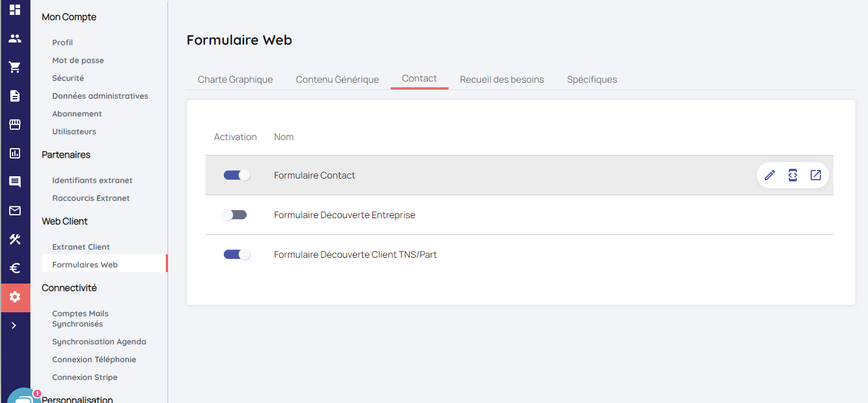Open the Recueil des besoins tab
The image size is (868, 403).
[501, 79]
